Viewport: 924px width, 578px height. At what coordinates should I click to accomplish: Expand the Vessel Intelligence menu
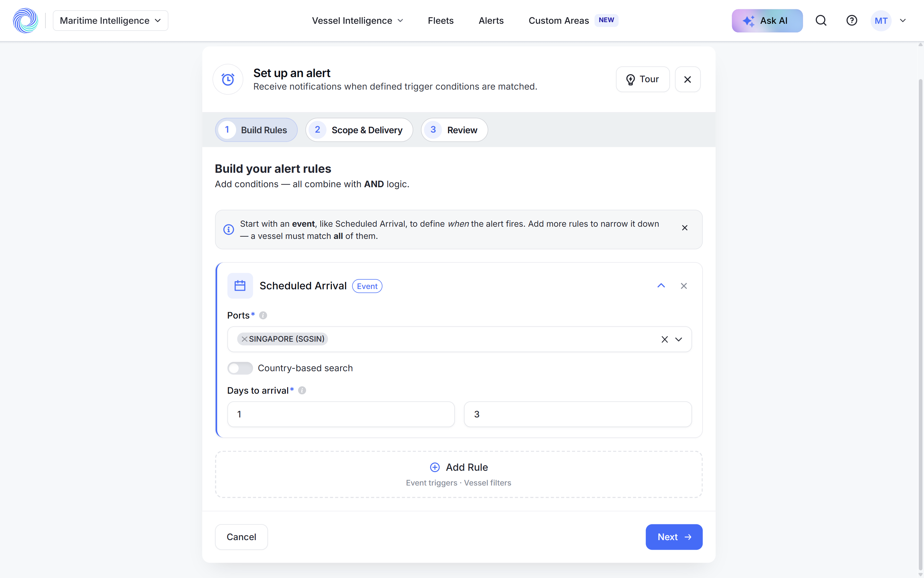[x=357, y=21]
